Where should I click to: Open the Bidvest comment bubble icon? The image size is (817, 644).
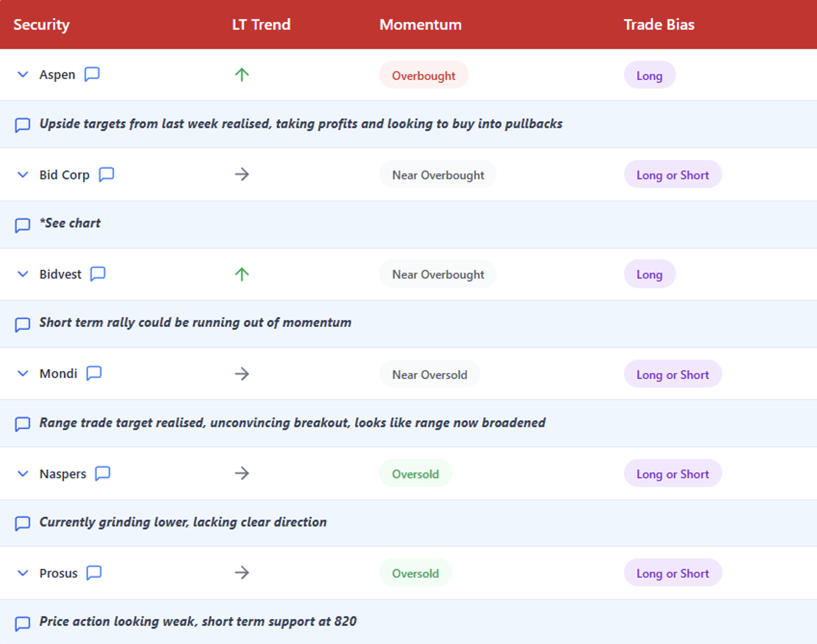[x=98, y=274]
